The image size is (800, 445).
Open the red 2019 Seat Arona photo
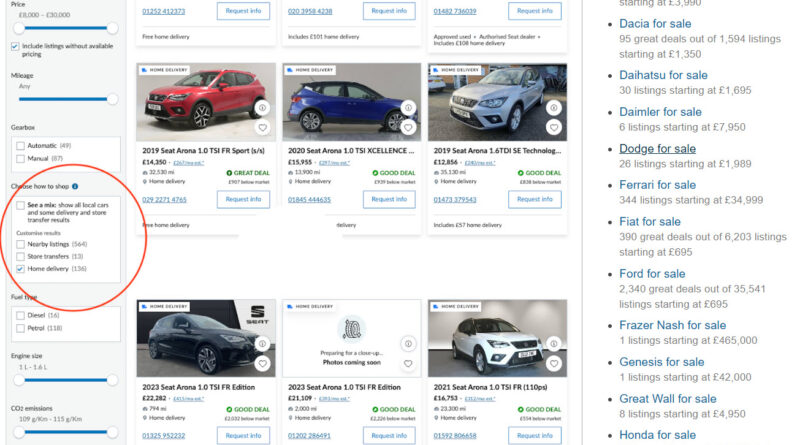pyautogui.click(x=206, y=102)
